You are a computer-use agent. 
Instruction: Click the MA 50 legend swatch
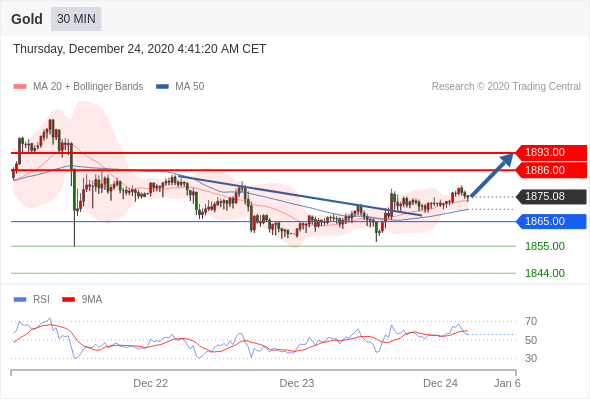coord(162,87)
